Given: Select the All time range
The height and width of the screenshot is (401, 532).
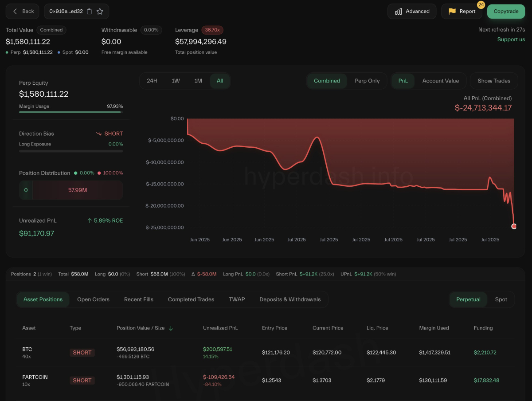Looking at the screenshot, I should [220, 81].
